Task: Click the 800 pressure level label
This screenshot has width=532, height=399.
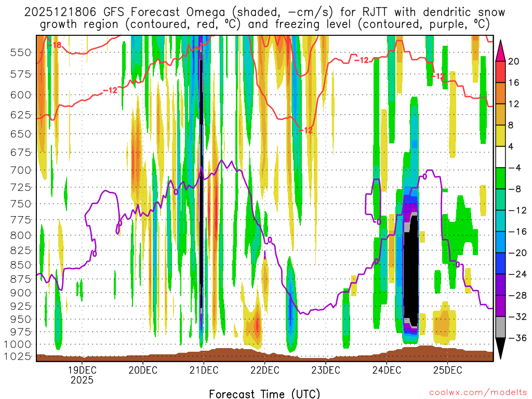Action: click(20, 235)
